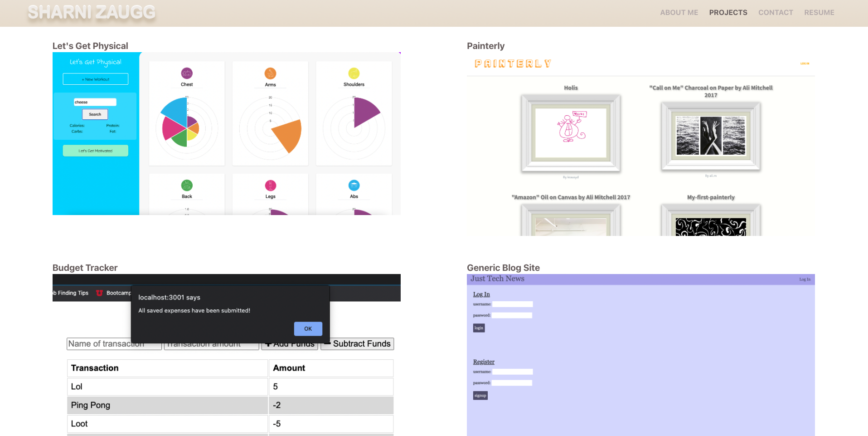
Task: Click the small Log In link in Painterly
Action: [x=805, y=64]
